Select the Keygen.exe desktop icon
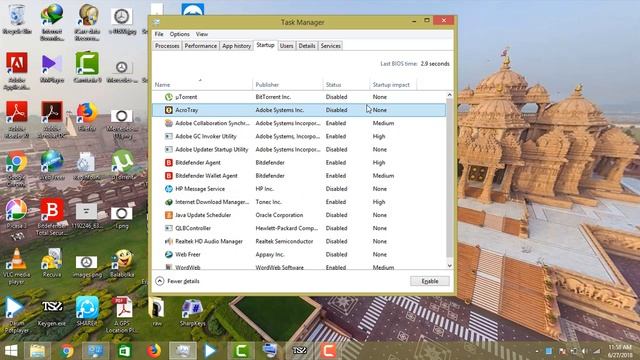Viewport: 640px width, 360px height. click(x=52, y=313)
